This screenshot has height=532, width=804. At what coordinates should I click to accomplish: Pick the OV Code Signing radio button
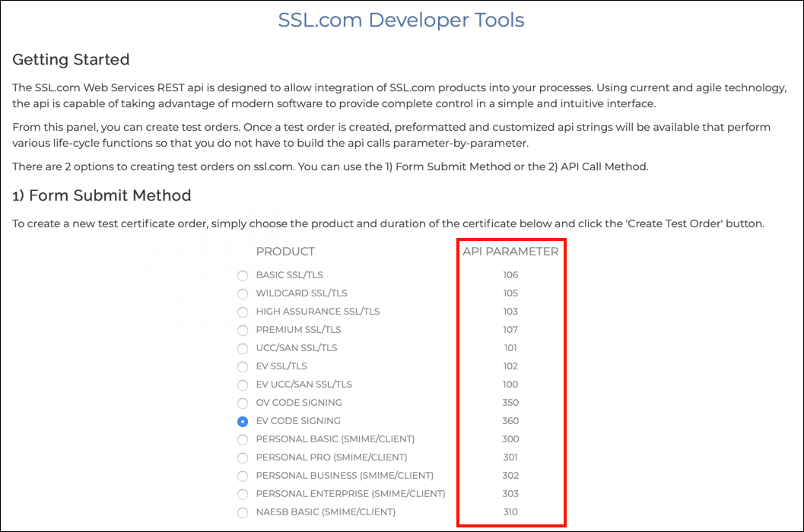[243, 404]
